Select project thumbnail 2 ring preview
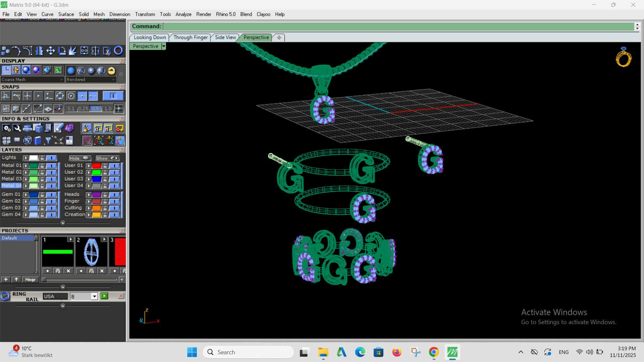The height and width of the screenshot is (362, 644). point(91,252)
